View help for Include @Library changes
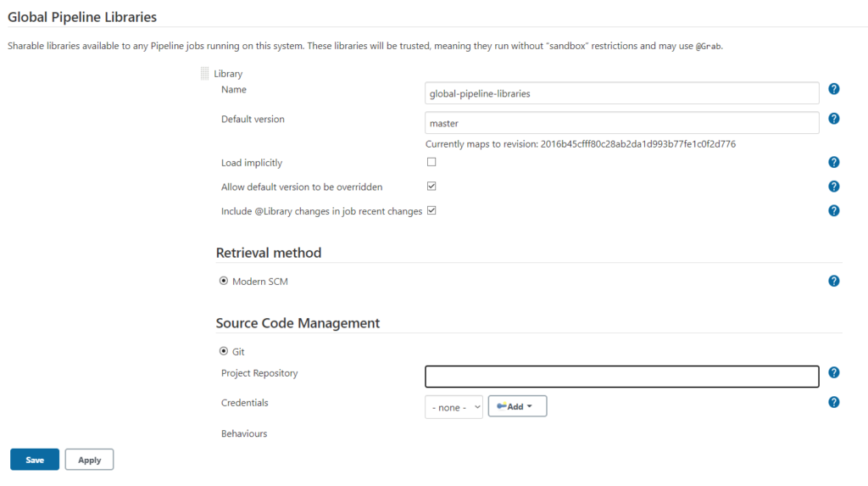868x486 pixels. point(833,210)
